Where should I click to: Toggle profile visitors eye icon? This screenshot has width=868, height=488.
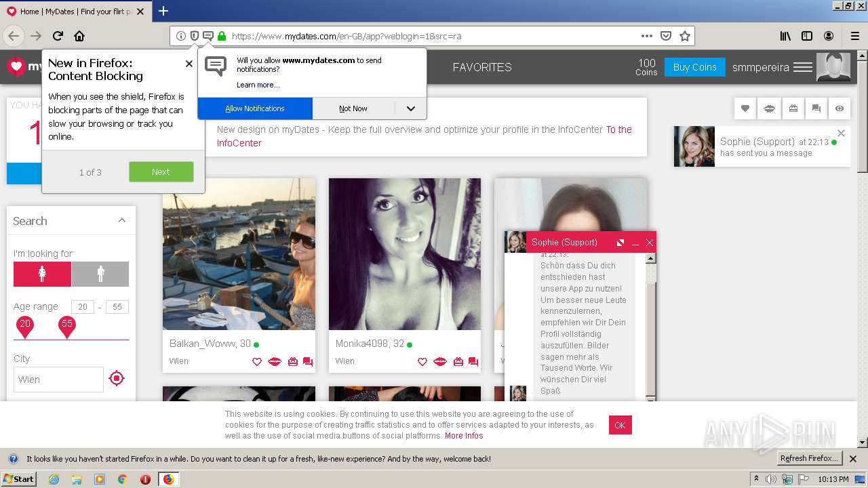(840, 108)
